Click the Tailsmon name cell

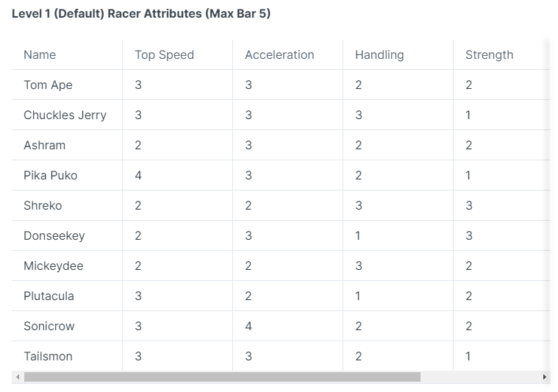click(67, 356)
